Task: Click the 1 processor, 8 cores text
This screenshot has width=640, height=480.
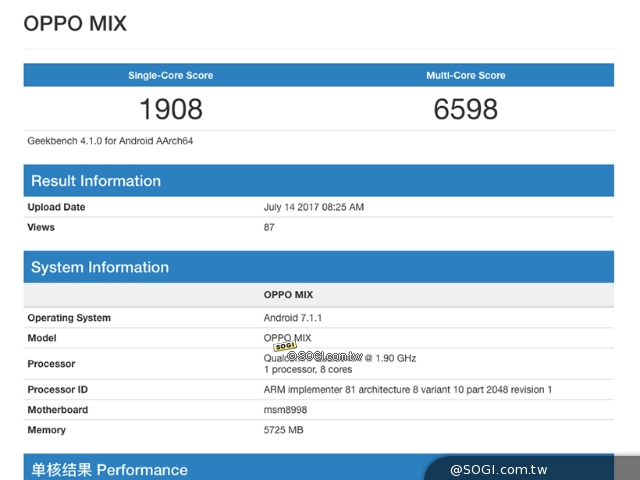Action: pyautogui.click(x=308, y=369)
